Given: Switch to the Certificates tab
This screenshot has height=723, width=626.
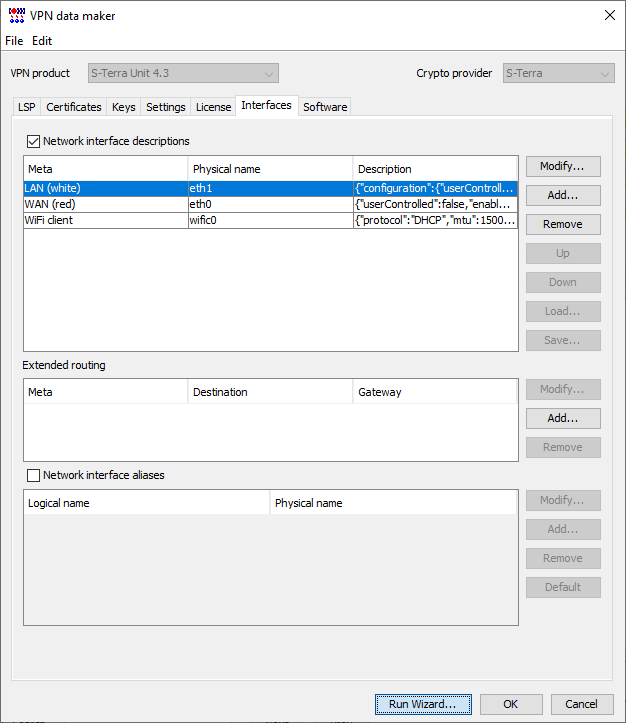Looking at the screenshot, I should pos(74,107).
